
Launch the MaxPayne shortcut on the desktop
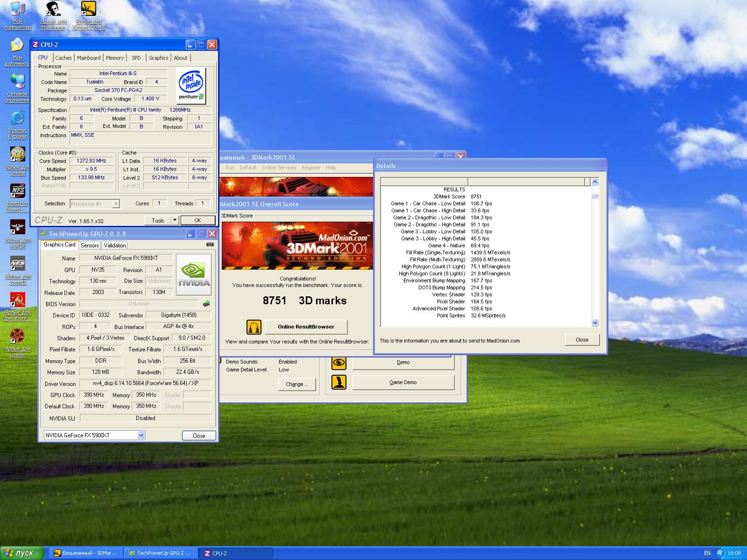point(53,15)
